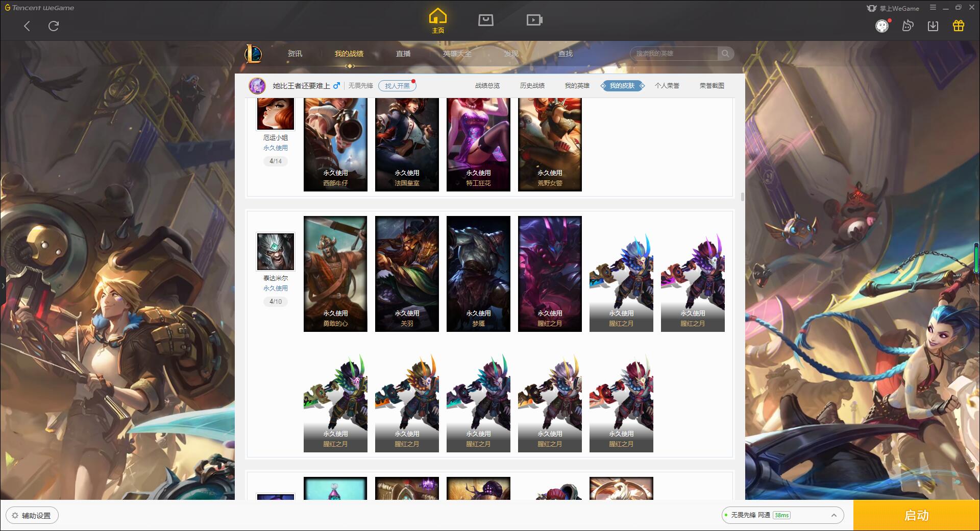This screenshot has height=531, width=980.
Task: Open 梦魇 skin card
Action: tap(478, 274)
